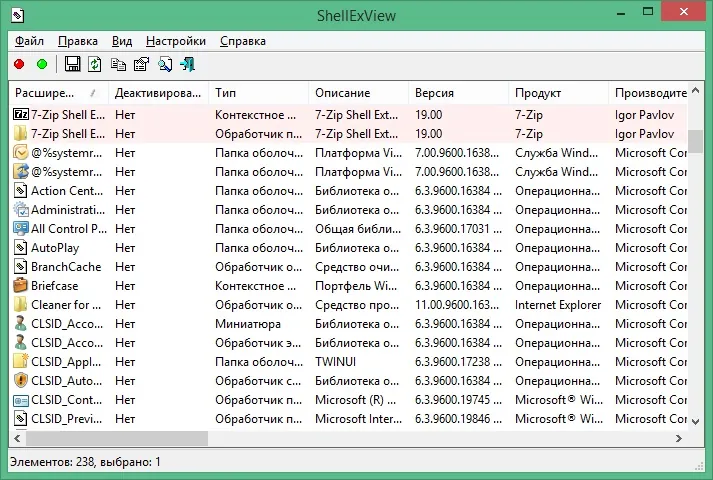The image size is (713, 480).
Task: Click the copy selected items icon
Action: tap(118, 65)
